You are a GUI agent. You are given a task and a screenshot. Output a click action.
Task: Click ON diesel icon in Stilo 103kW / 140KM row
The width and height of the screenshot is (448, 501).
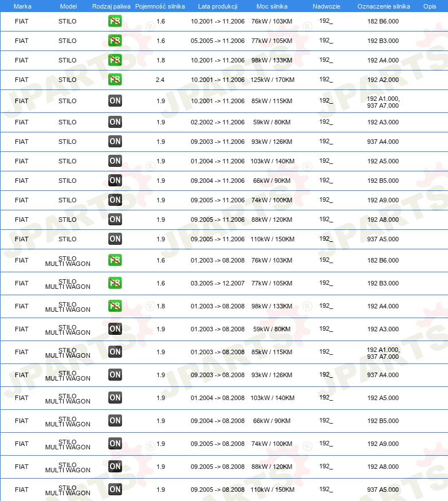tap(115, 161)
